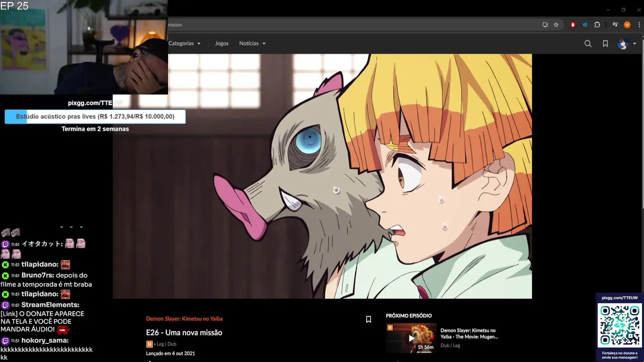Restore down the browser window

623,10
